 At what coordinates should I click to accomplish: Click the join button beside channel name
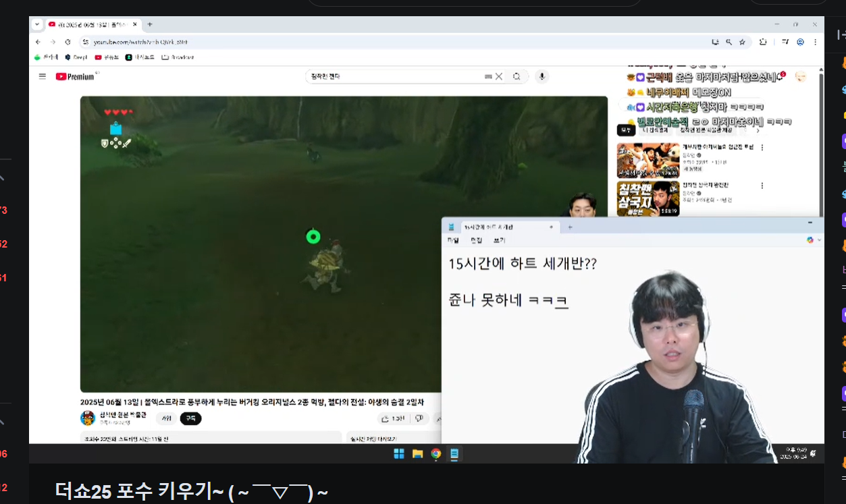pos(167,418)
